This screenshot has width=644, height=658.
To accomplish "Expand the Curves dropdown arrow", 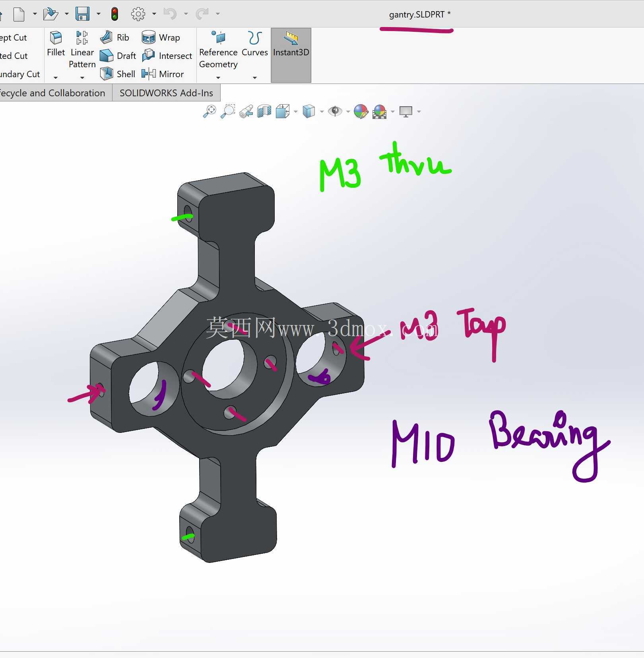I will click(x=255, y=78).
